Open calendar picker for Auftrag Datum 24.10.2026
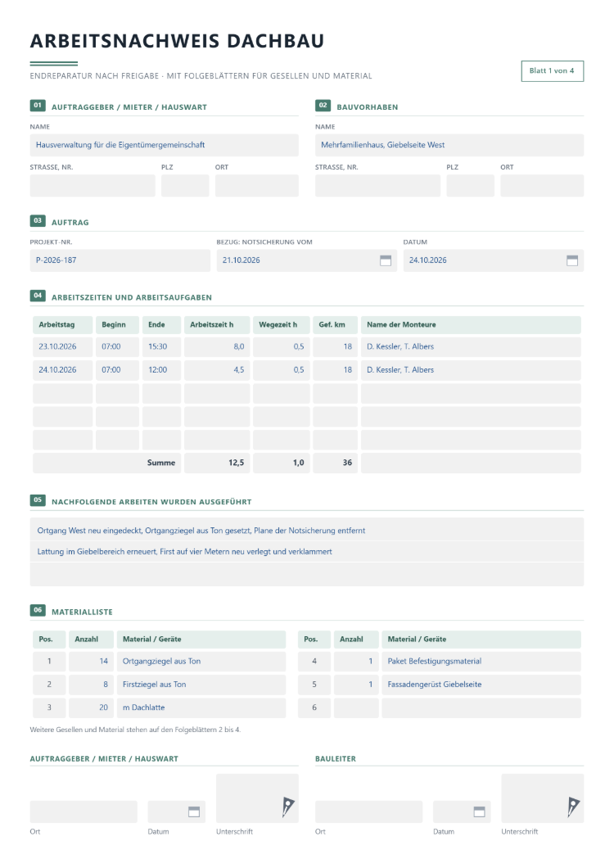The image size is (614, 868). point(572,260)
